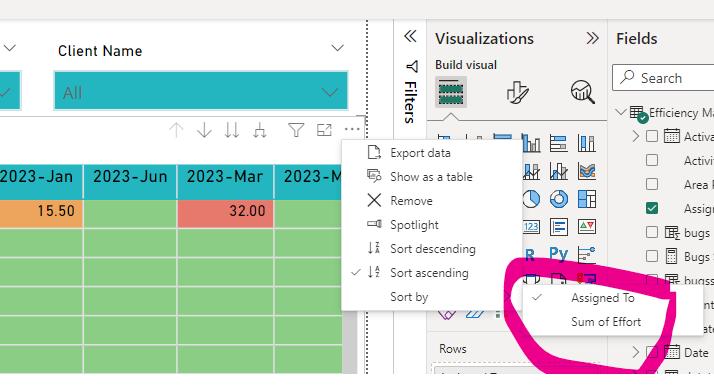Open the Format visual paintbrush icon
Screen dimensions: 714x390
[x=518, y=92]
